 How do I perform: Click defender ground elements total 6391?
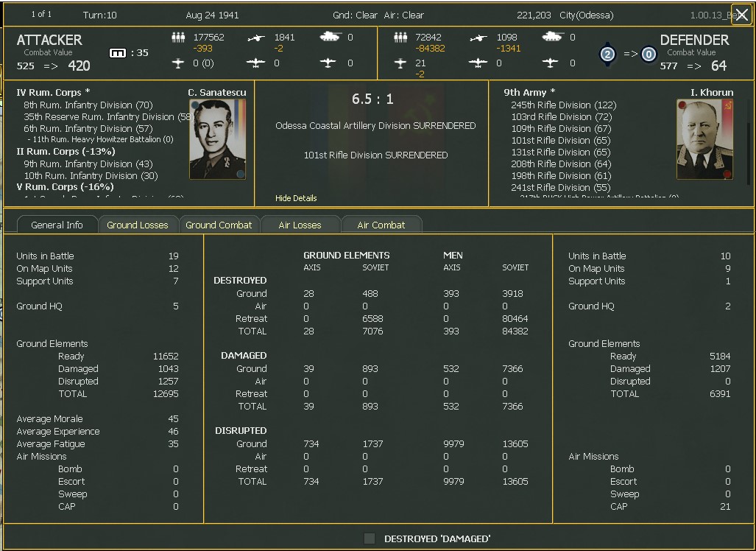point(720,393)
